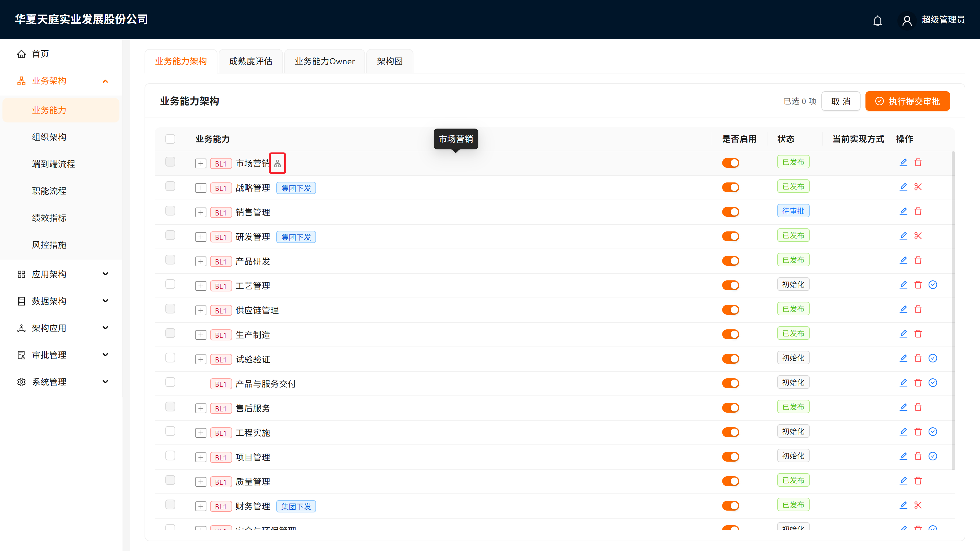This screenshot has height=551, width=980.
Task: Click the table's vertical scrollbar
Action: pyautogui.click(x=953, y=310)
